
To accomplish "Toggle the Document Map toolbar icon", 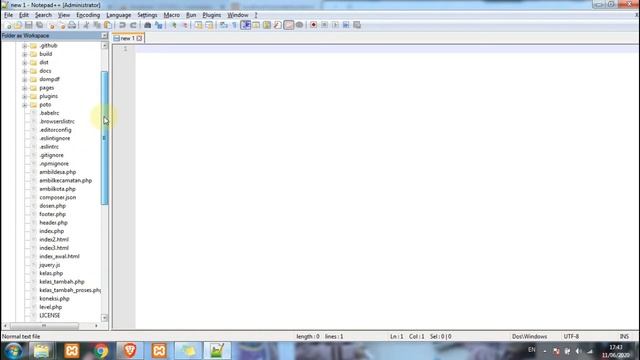I will [267, 25].
